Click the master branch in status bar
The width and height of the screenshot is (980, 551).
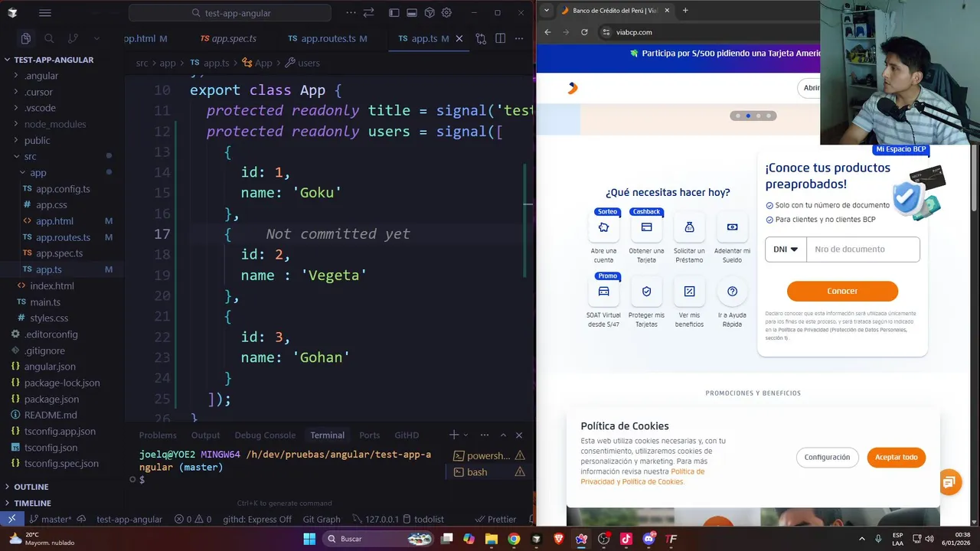pos(50,519)
